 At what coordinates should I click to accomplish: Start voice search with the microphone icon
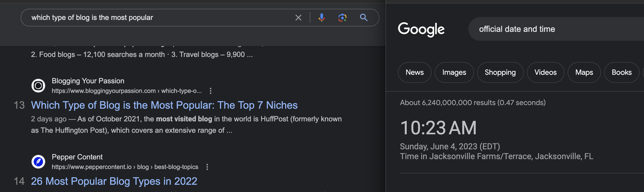pyautogui.click(x=322, y=18)
